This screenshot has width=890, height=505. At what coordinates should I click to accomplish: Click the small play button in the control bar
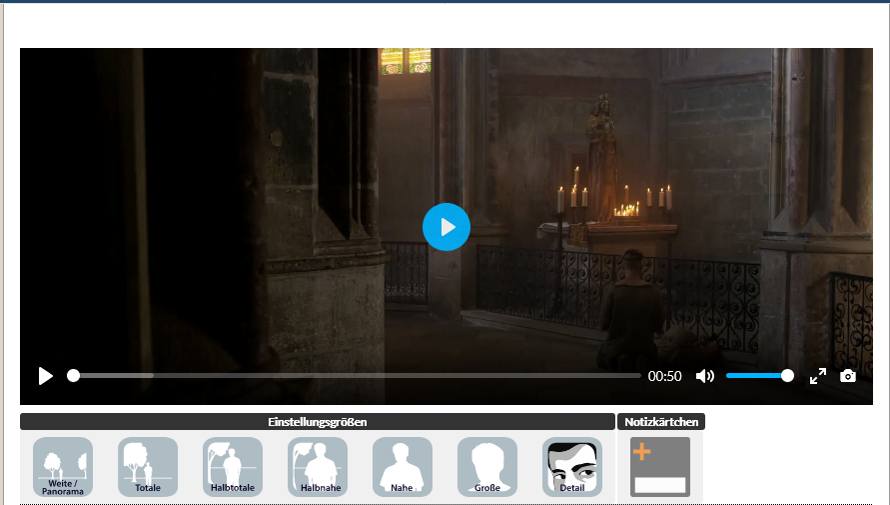pos(45,376)
